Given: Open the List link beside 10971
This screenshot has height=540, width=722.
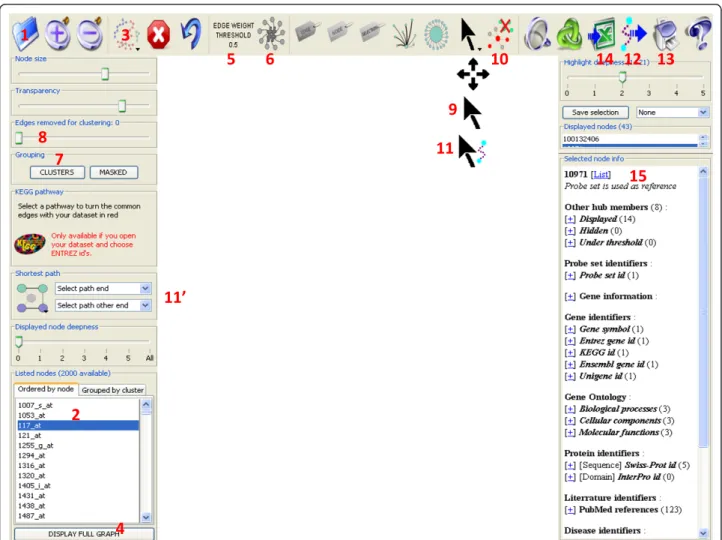Looking at the screenshot, I should pyautogui.click(x=601, y=174).
